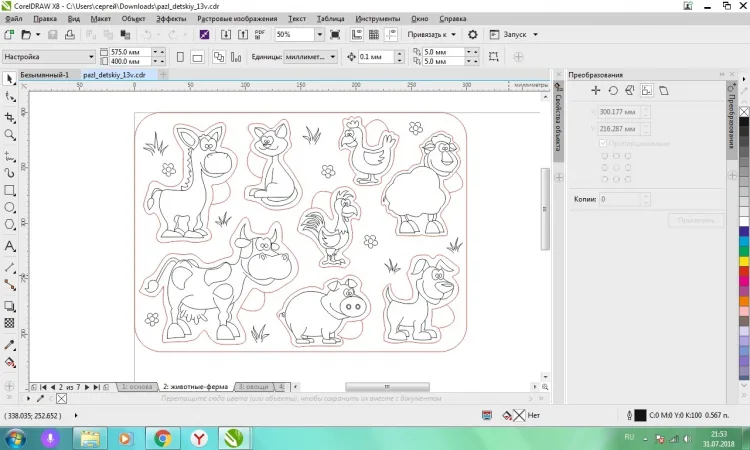
Task: Open the Эффекты menu
Action: click(171, 19)
